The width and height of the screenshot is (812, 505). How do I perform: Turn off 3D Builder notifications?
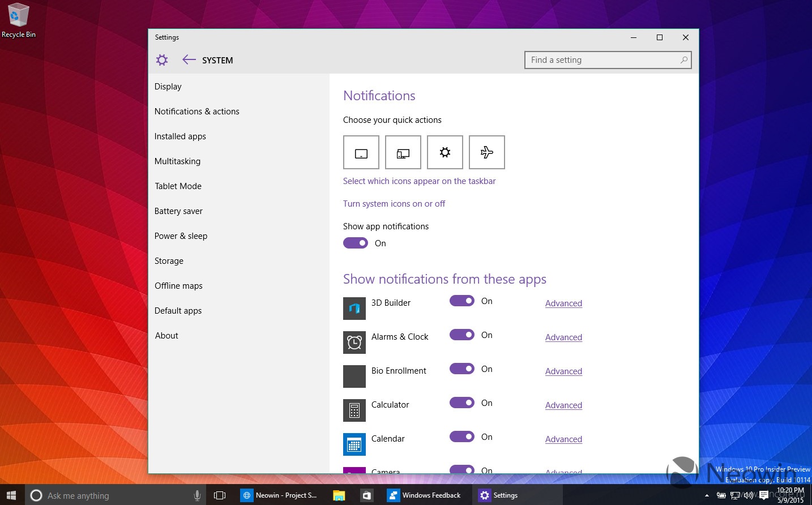tap(462, 301)
